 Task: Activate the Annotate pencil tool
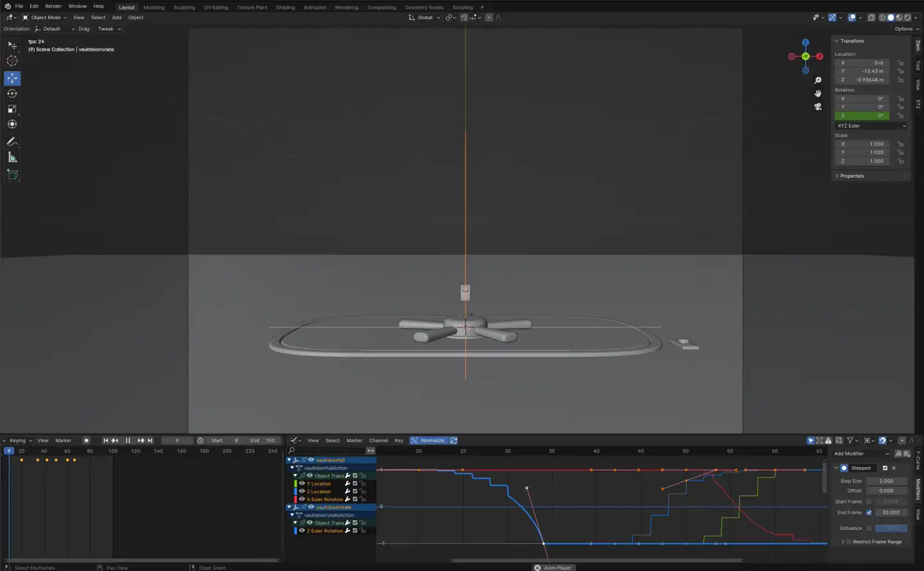coord(12,142)
